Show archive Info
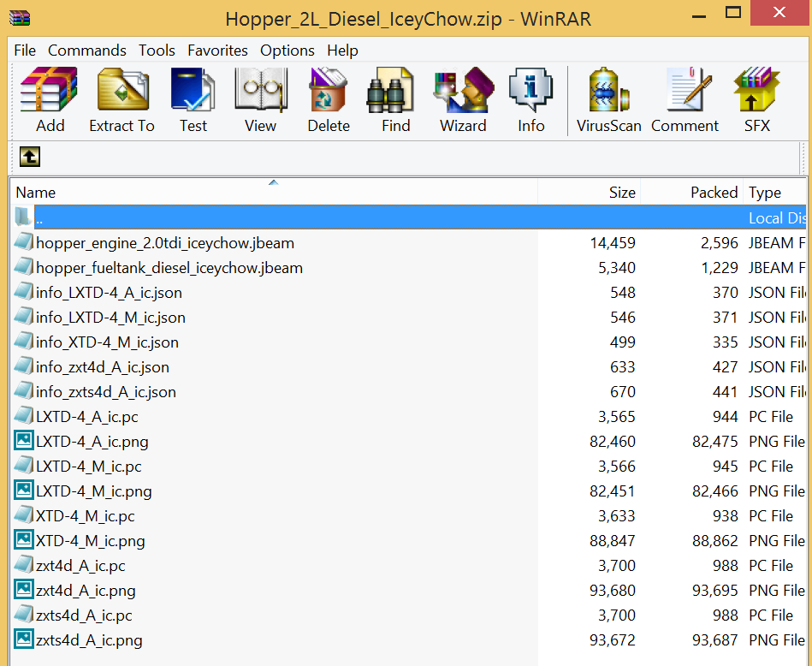 click(x=530, y=90)
